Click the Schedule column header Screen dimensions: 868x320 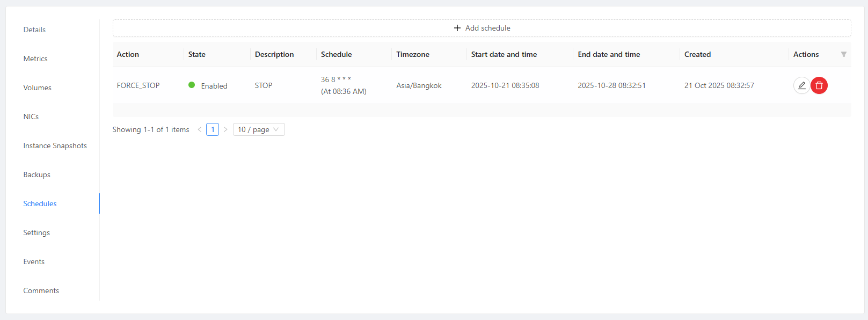[x=336, y=54]
